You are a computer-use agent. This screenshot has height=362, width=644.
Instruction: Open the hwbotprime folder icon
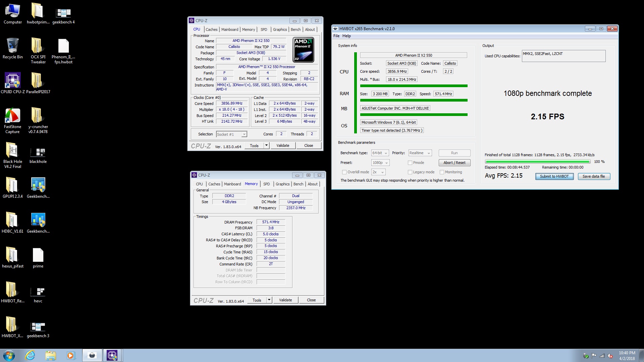pyautogui.click(x=38, y=14)
